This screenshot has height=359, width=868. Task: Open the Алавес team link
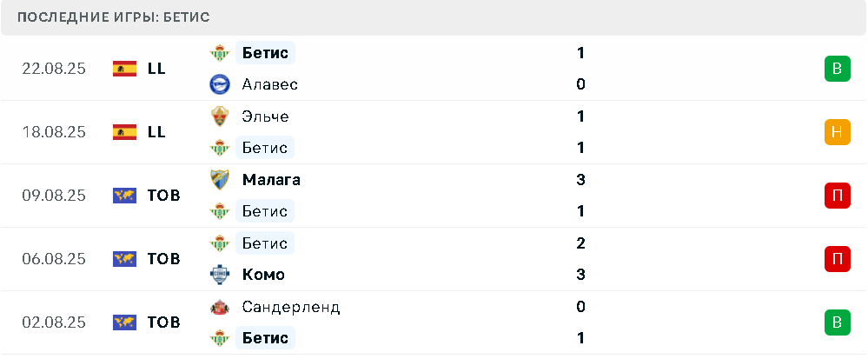click(x=270, y=84)
